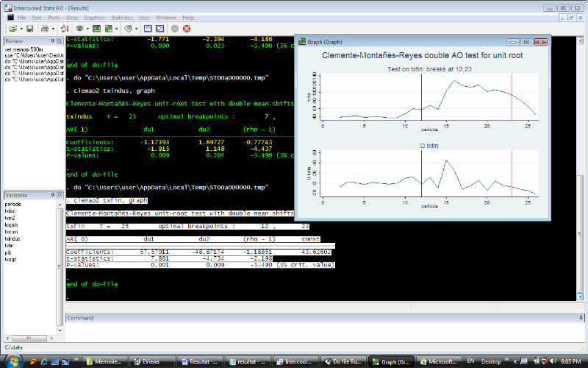
Task: Select the txindus variable in Variables list
Action: tap(12, 239)
